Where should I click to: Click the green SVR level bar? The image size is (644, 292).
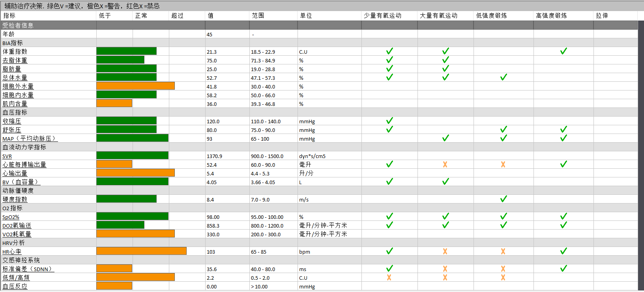132,156
